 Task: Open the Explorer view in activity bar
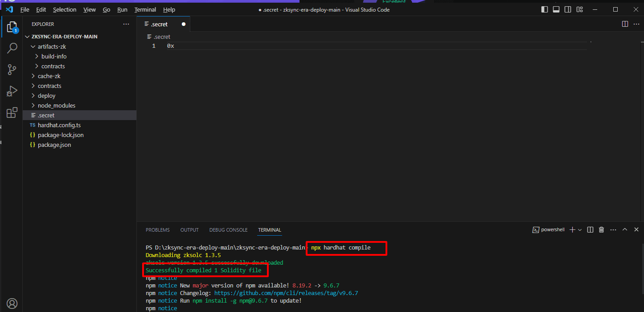point(12,27)
